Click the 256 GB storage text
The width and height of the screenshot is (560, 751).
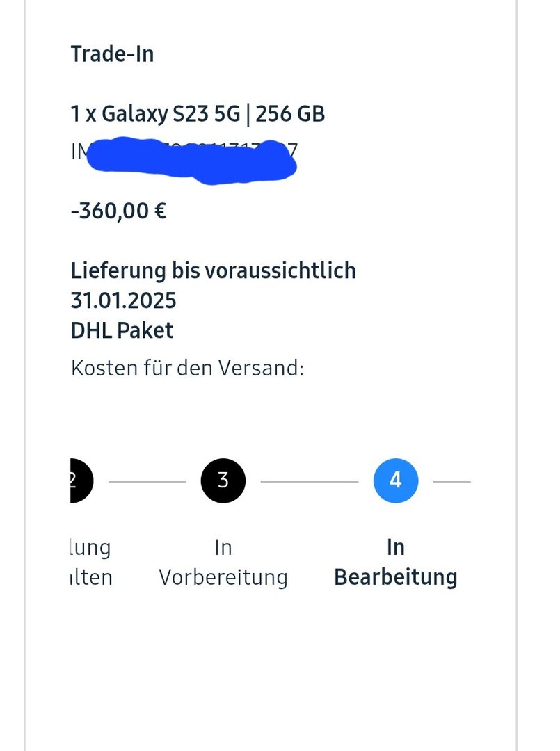click(290, 113)
